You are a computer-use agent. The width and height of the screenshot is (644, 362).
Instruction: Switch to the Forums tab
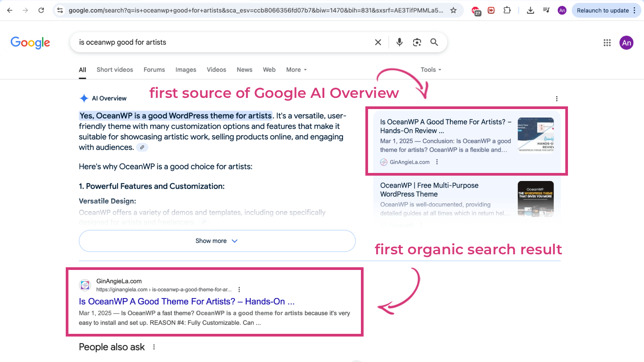click(x=154, y=70)
